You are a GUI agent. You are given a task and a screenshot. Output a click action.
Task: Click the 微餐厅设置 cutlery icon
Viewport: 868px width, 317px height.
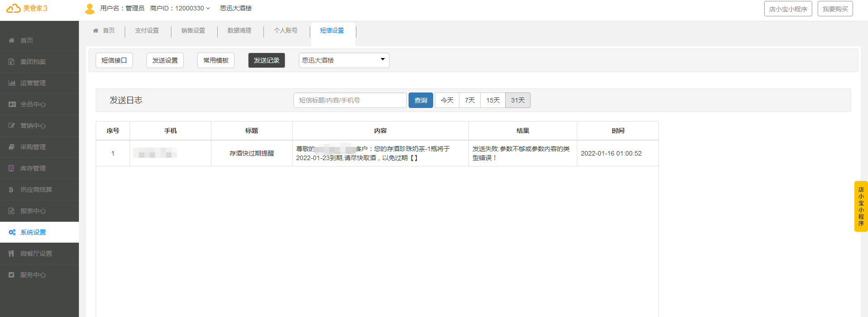pos(12,254)
